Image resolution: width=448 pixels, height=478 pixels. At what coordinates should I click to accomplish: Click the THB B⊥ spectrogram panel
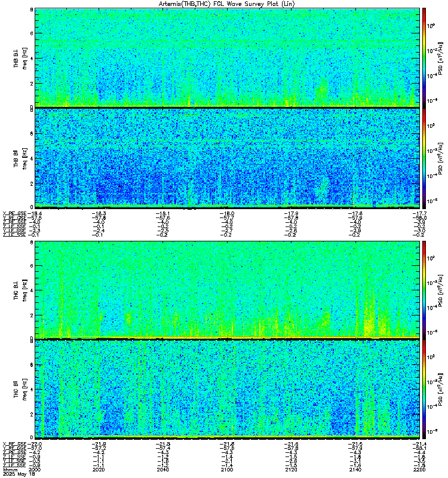228,57
